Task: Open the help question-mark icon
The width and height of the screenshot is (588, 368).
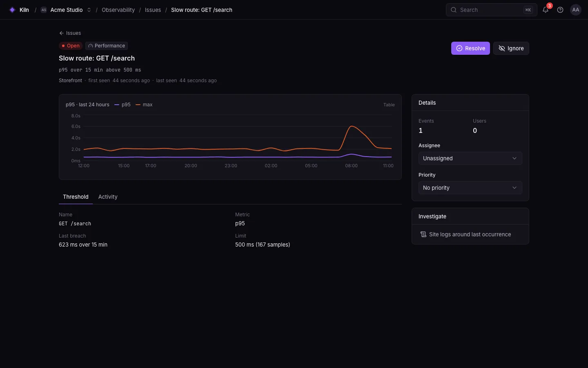Action: tap(560, 10)
